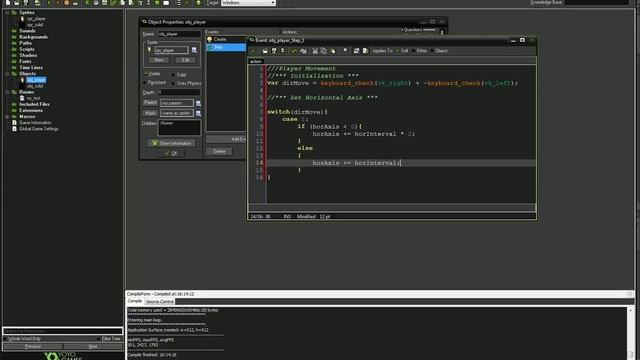Open the find/search magnifier in the code editor
640x360 pixels.
coord(345,51)
